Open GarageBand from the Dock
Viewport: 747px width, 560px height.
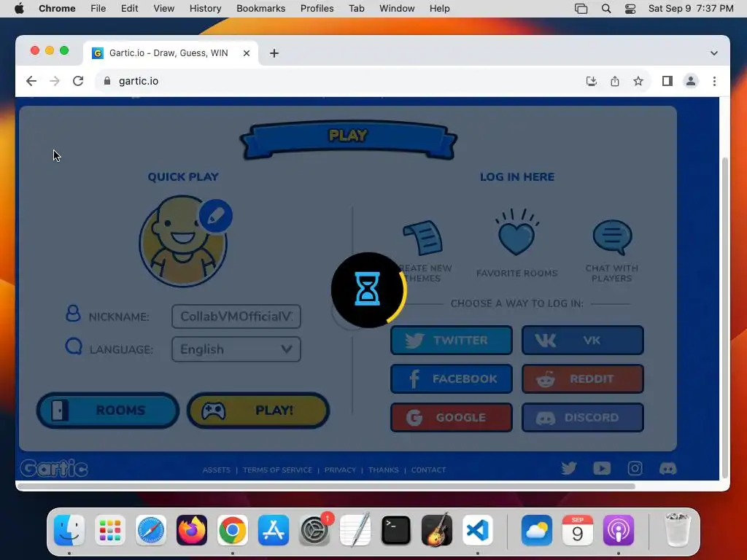[437, 530]
